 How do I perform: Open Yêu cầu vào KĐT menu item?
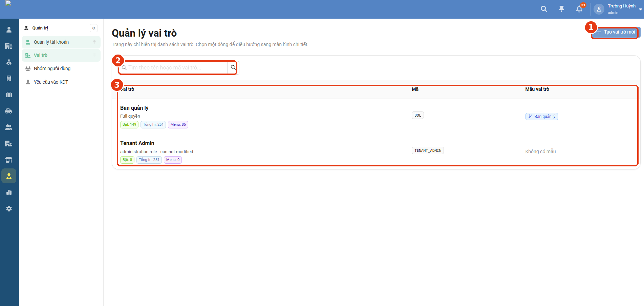pos(61,82)
